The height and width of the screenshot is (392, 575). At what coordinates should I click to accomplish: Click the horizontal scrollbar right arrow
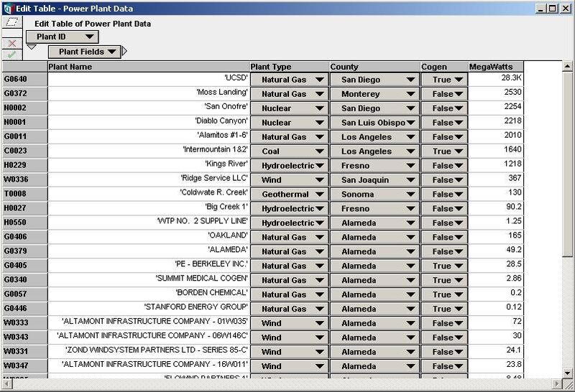[x=558, y=384]
